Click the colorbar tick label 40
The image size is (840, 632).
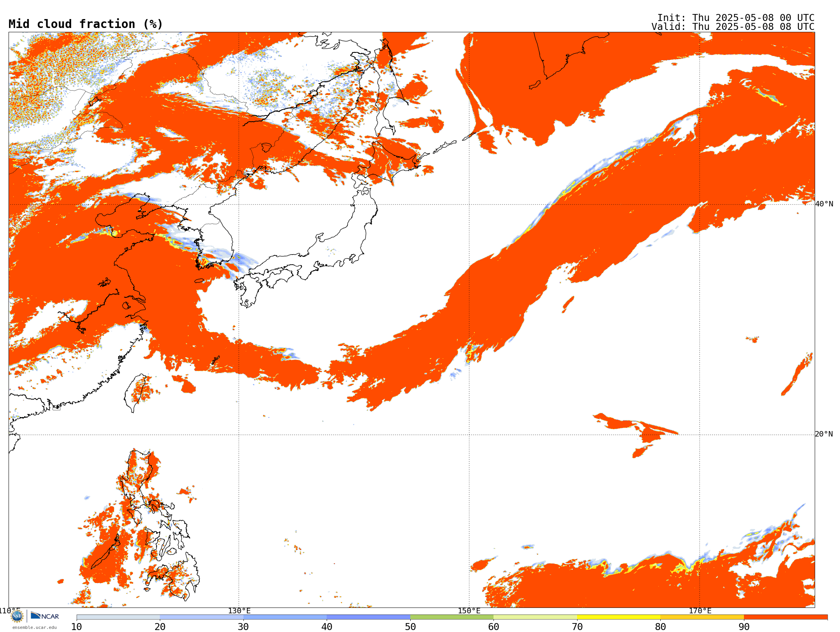tap(327, 627)
